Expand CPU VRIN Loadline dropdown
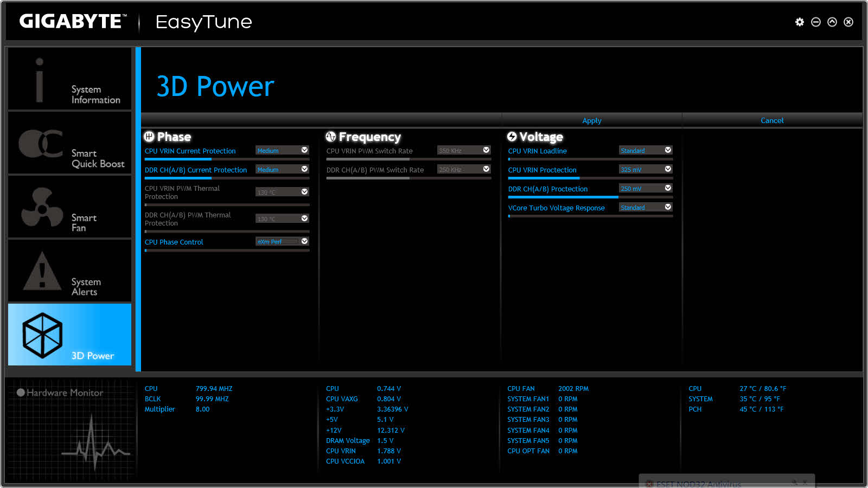Image resolution: width=868 pixels, height=488 pixels. (x=646, y=150)
